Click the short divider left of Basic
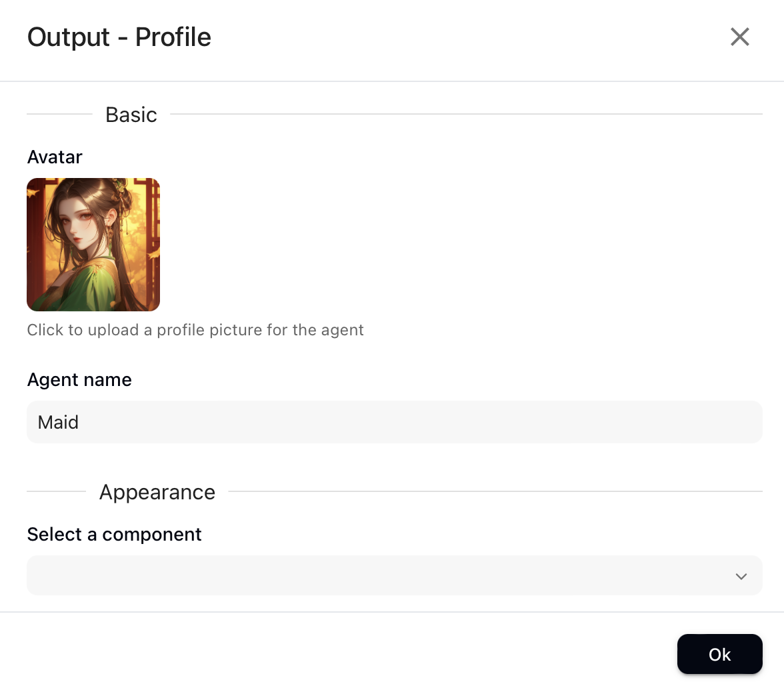 coord(59,114)
